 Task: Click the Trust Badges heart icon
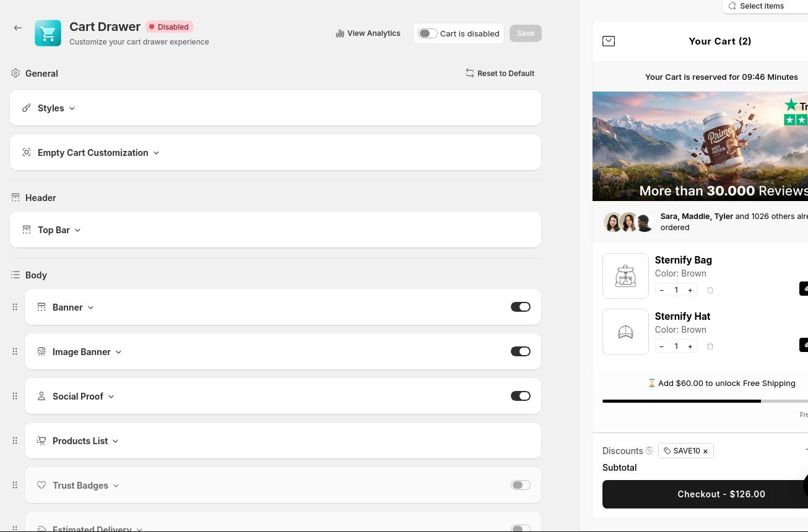tap(41, 486)
